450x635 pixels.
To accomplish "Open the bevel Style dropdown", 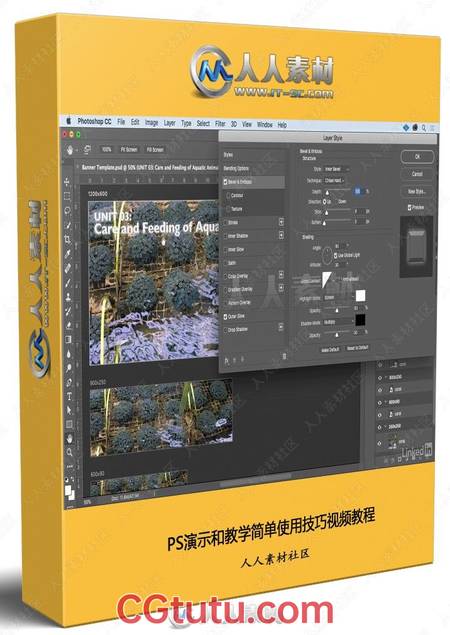I will [336, 169].
